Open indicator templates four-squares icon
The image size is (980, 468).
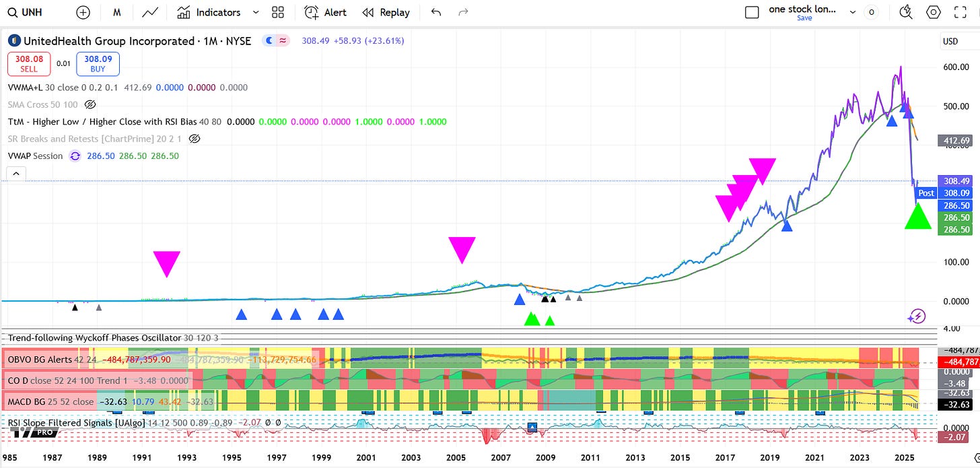coord(277,12)
